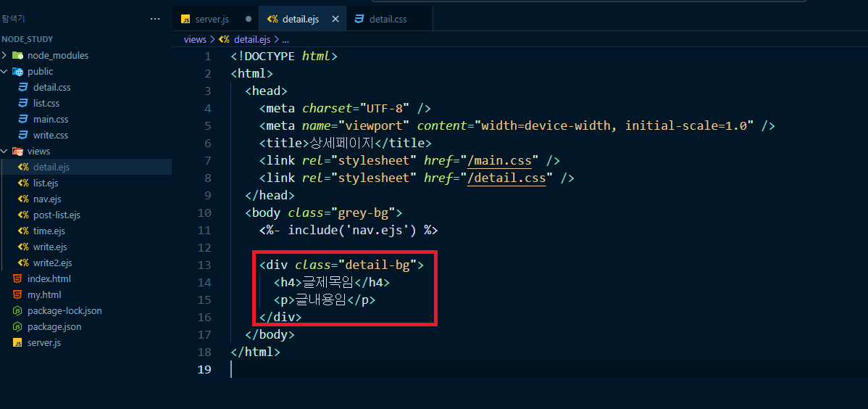The image size is (868, 409).
Task: Click EJS icon next to post-list.ejs
Action: pos(23,215)
